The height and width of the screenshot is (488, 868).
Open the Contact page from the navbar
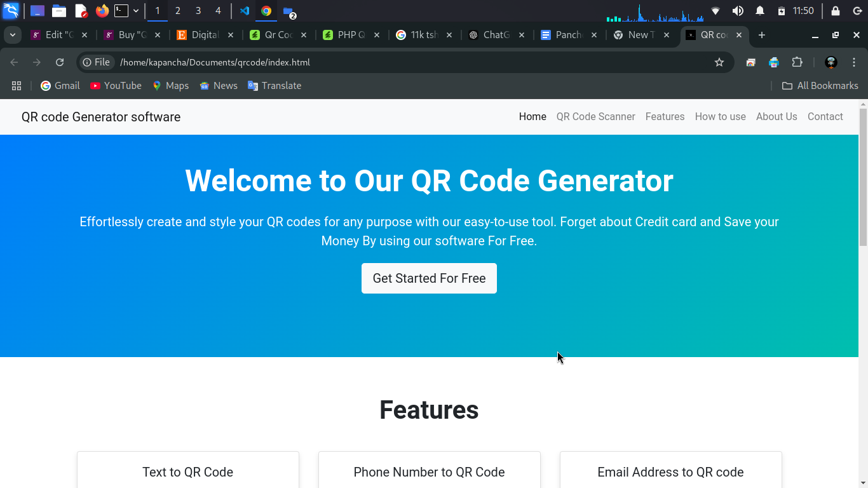pos(825,117)
